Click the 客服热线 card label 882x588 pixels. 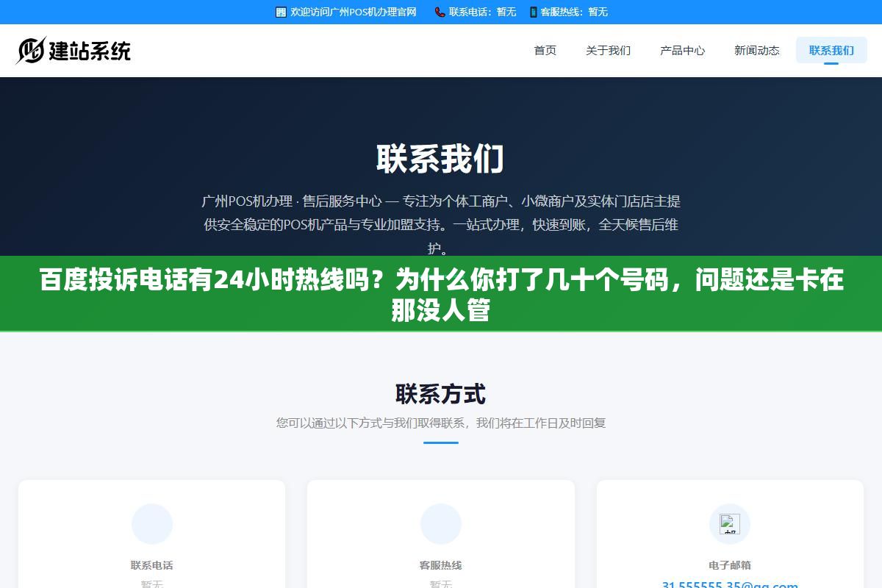click(441, 565)
